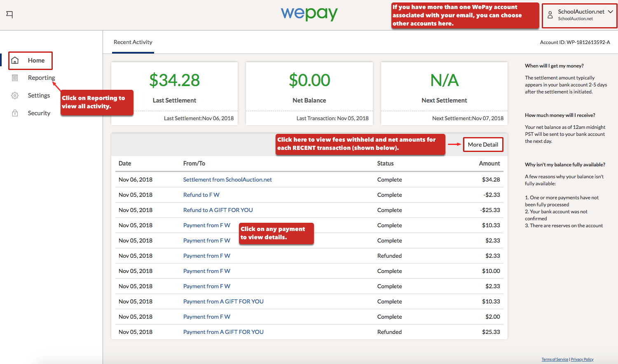Select Security in the sidebar menu

39,113
